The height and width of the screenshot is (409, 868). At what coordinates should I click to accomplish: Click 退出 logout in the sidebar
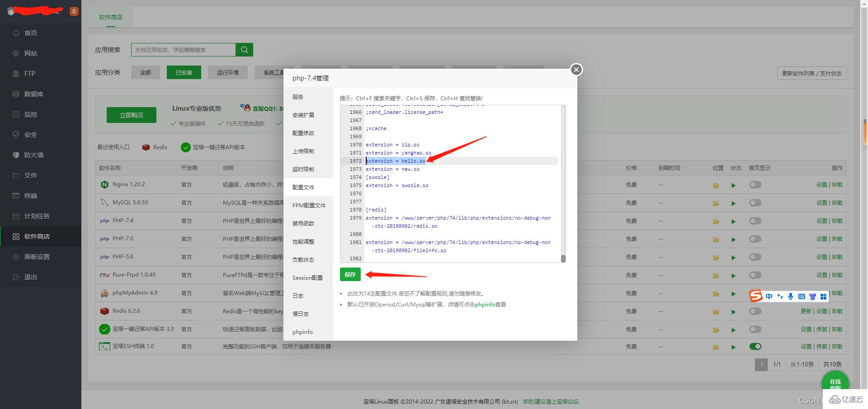(41, 277)
